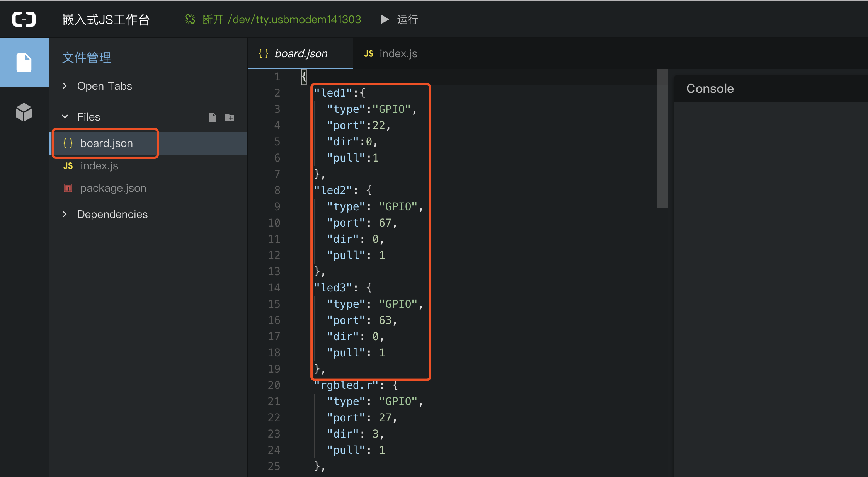Click the 嵌入式JS工作台 title

point(106,20)
